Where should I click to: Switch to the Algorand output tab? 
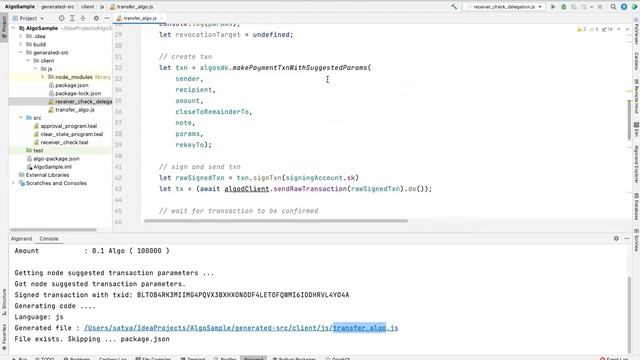click(x=21, y=238)
